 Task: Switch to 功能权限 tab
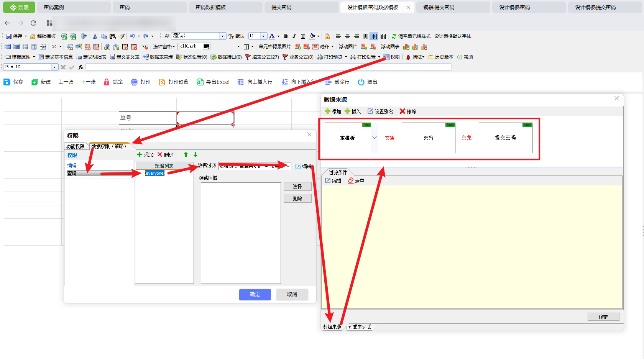click(75, 146)
